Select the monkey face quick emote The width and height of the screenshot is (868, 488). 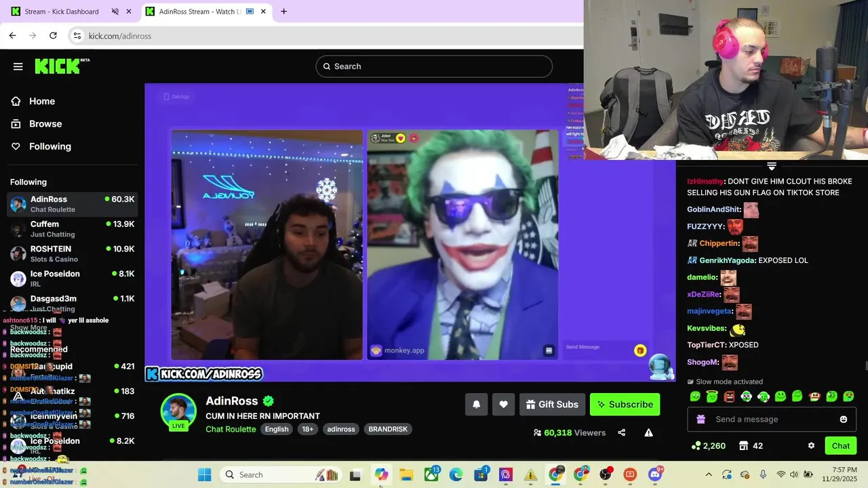click(x=814, y=396)
